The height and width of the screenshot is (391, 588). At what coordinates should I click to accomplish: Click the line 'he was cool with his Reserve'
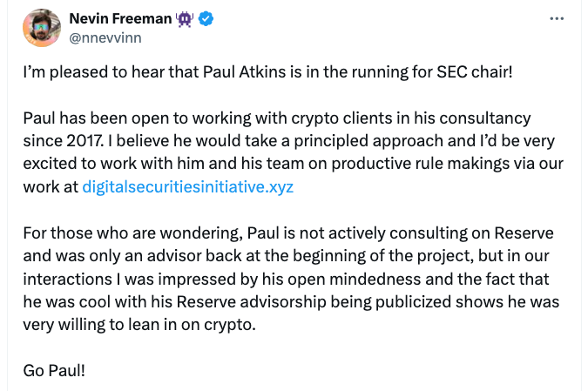click(291, 302)
